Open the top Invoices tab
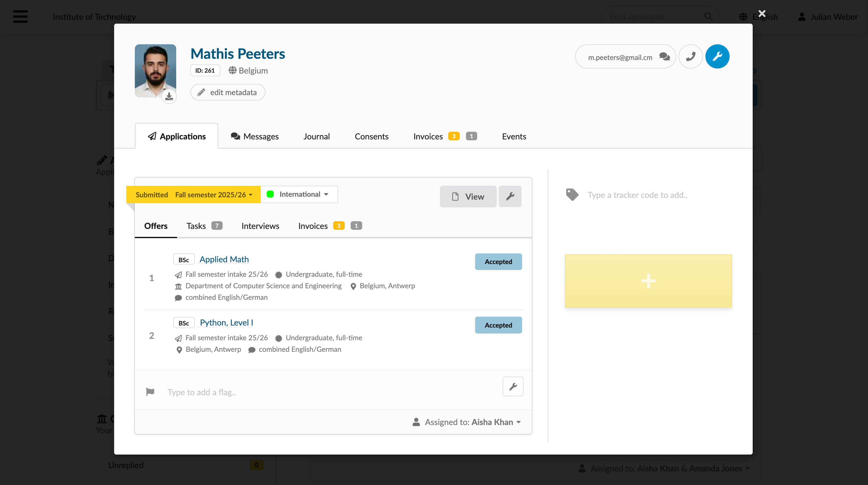 (x=445, y=136)
